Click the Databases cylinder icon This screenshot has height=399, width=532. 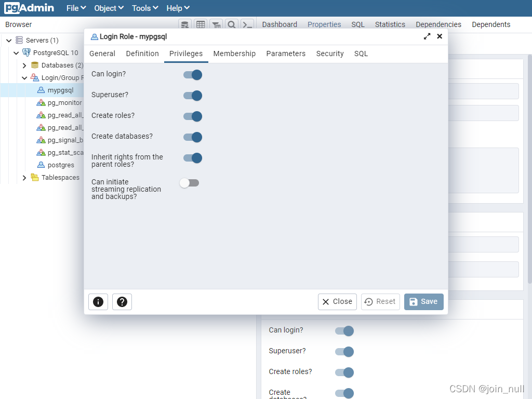(35, 65)
